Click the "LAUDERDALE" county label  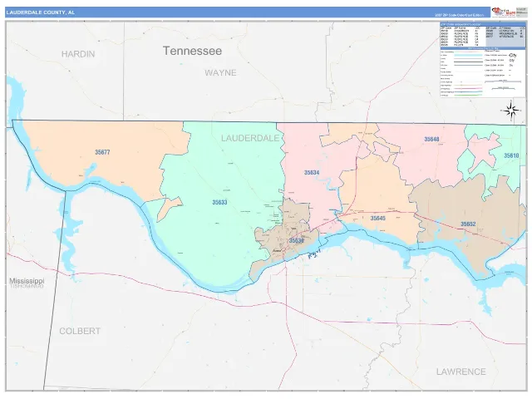point(250,138)
